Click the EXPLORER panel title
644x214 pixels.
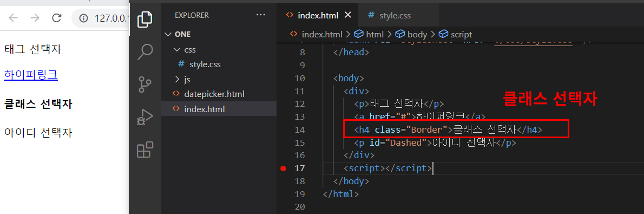192,15
